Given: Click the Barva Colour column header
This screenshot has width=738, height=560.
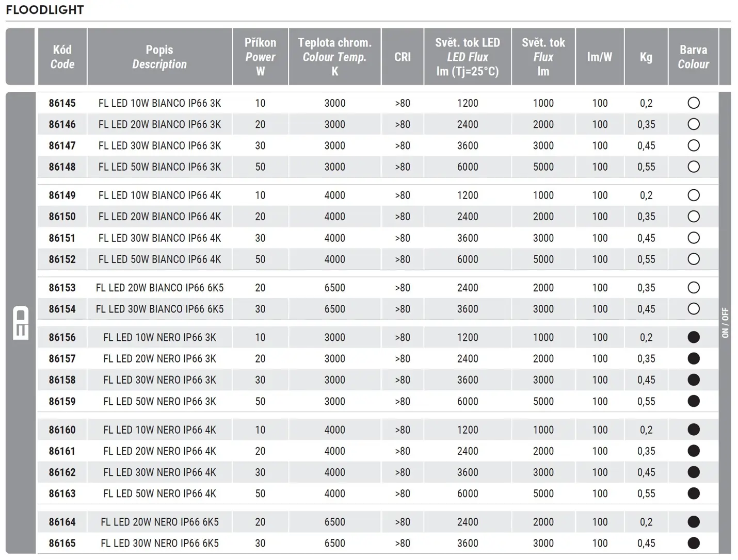Looking at the screenshot, I should (693, 57).
